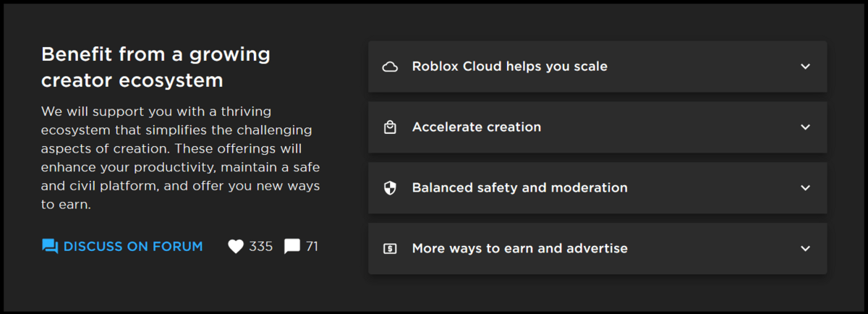
Task: Click the dollar bill icon for More ways to earn
Action: [x=390, y=249]
